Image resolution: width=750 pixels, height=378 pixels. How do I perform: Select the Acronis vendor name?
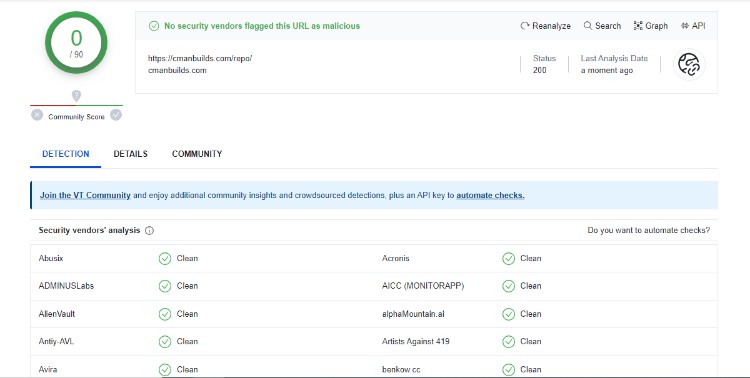pyautogui.click(x=396, y=258)
